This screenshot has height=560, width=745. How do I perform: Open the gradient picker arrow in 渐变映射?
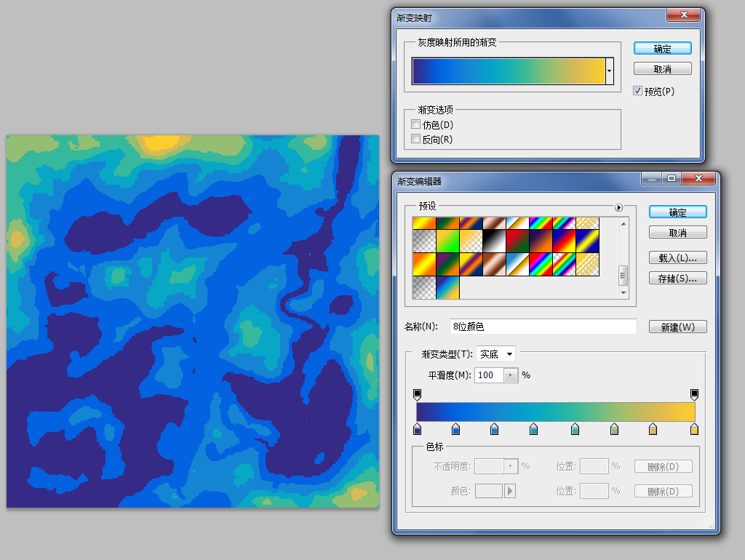click(x=610, y=71)
